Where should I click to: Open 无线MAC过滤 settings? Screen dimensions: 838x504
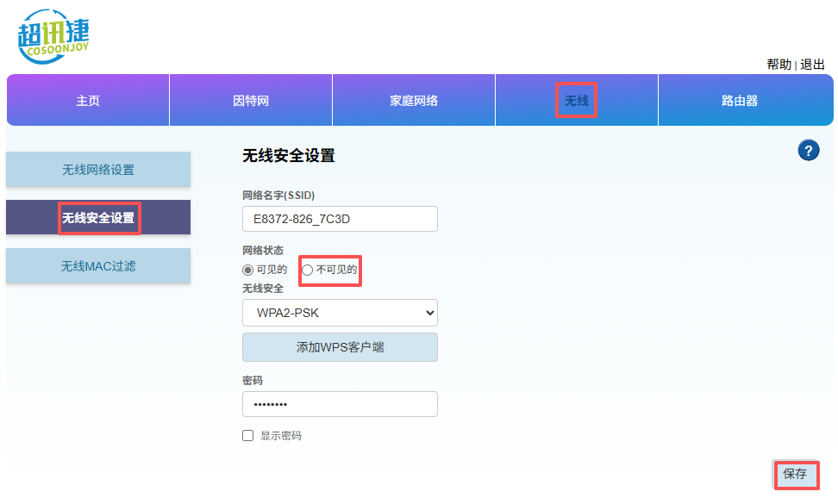pos(97,265)
